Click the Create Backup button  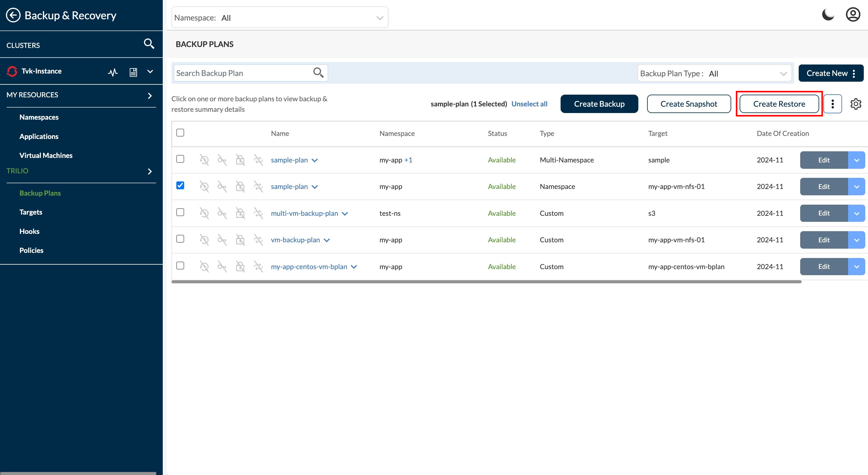599,104
